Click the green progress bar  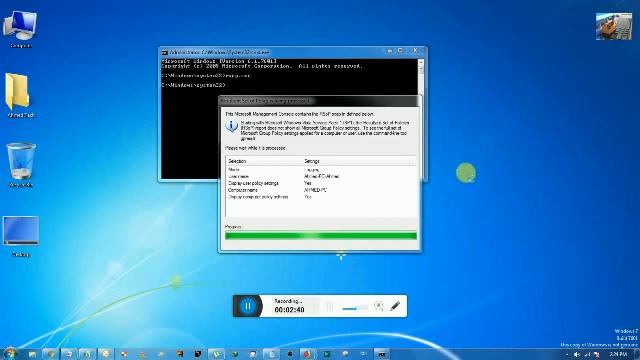(x=320, y=236)
